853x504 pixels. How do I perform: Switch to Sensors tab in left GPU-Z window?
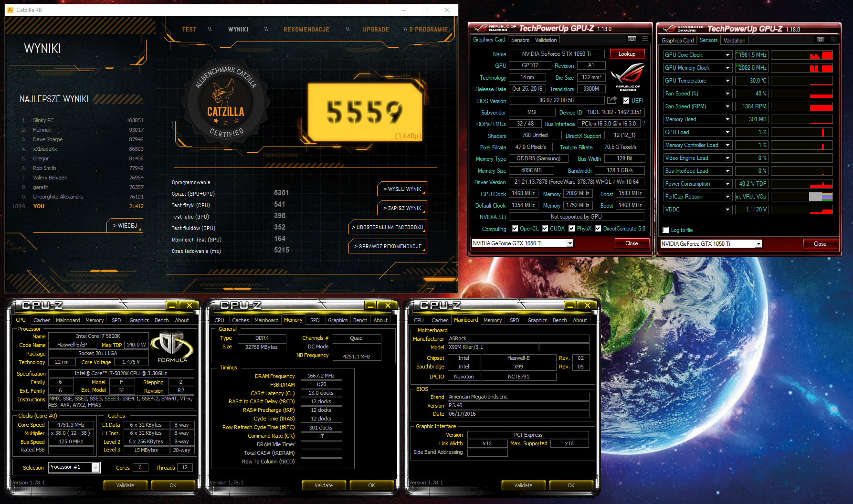click(520, 40)
